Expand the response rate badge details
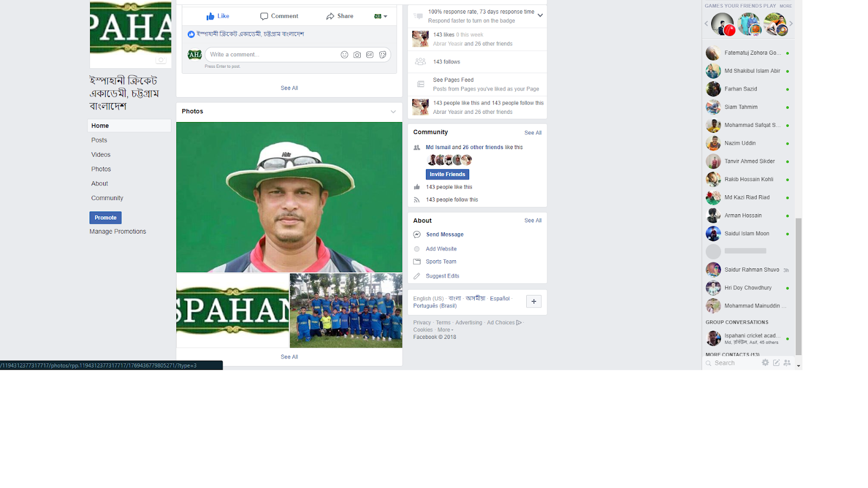The image size is (868, 488). 540,16
